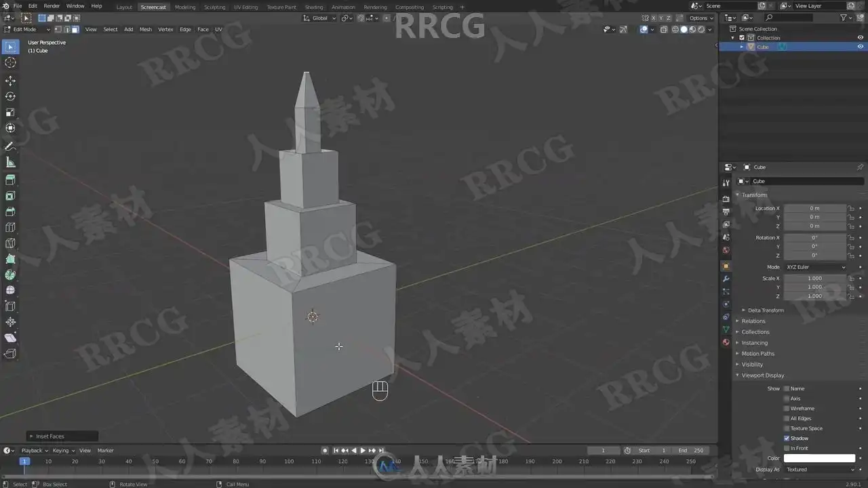
Task: Choose the Measure ruler tool
Action: (10, 162)
